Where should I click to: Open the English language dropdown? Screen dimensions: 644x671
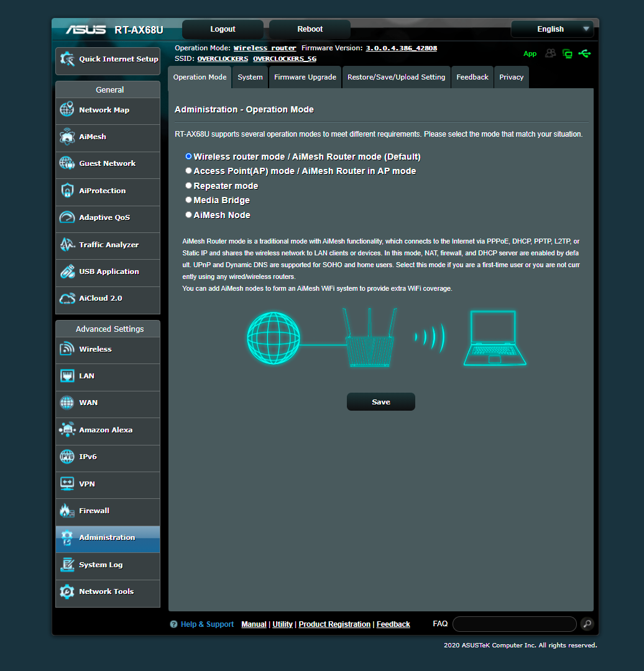pos(552,29)
